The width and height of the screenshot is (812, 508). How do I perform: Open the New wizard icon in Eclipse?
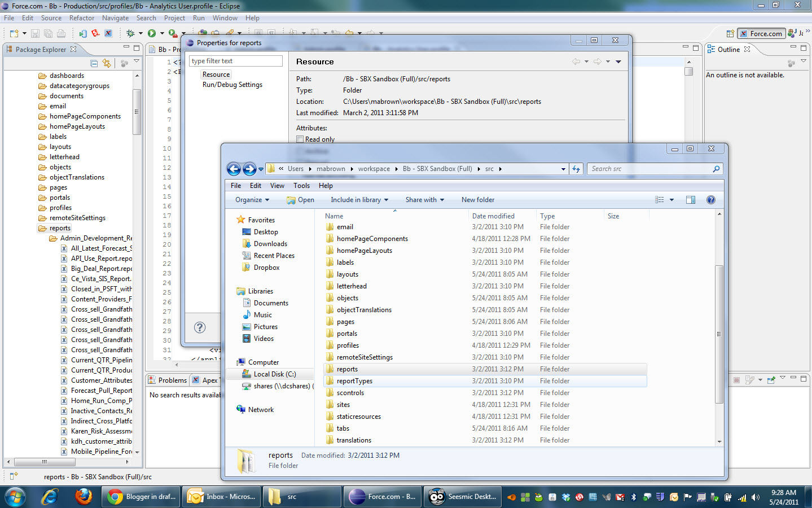(14, 33)
